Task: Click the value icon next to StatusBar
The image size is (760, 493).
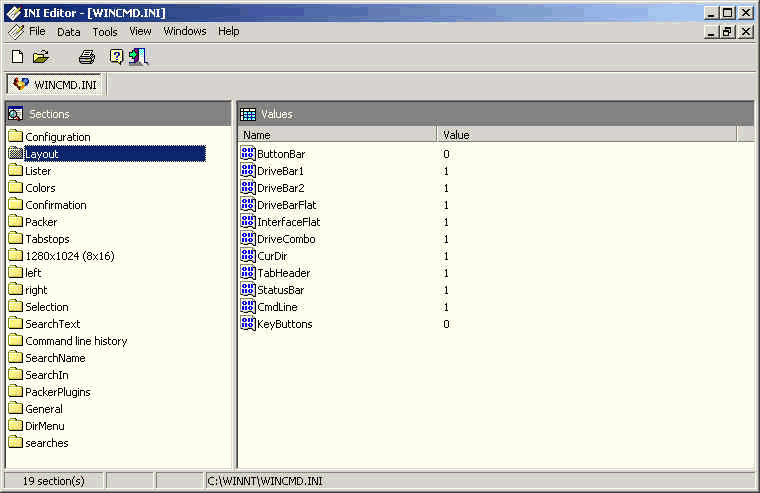Action: (248, 289)
